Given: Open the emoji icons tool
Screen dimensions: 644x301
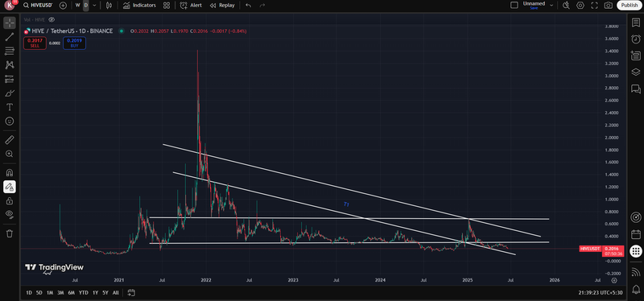Looking at the screenshot, I should (9, 122).
